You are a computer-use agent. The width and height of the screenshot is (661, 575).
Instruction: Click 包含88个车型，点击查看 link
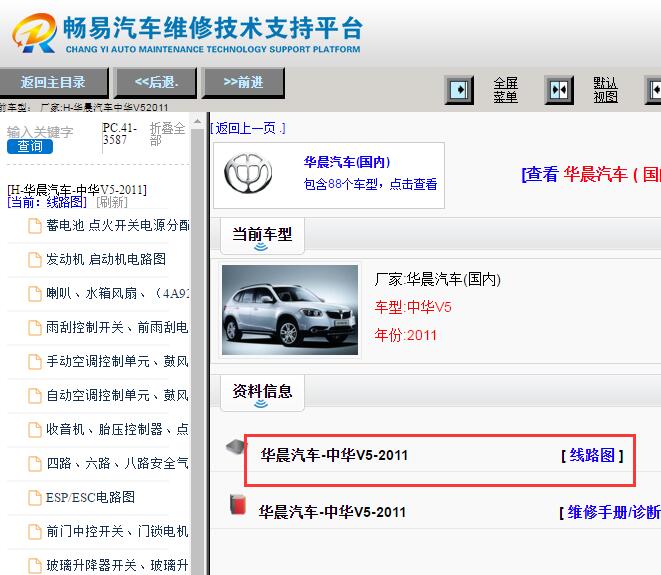371,184
